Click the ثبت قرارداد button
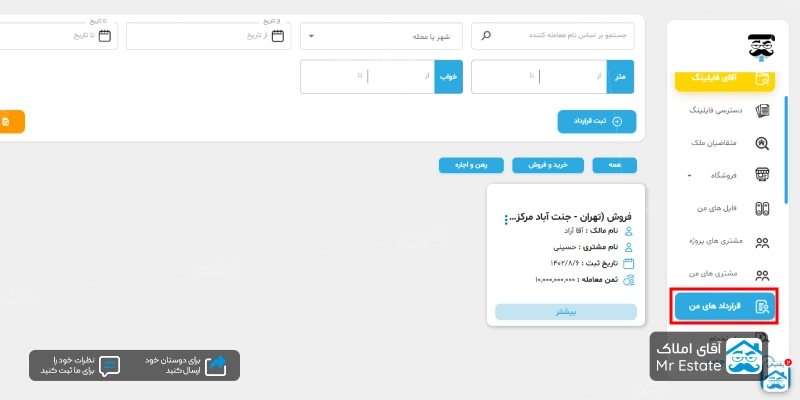 (595, 121)
